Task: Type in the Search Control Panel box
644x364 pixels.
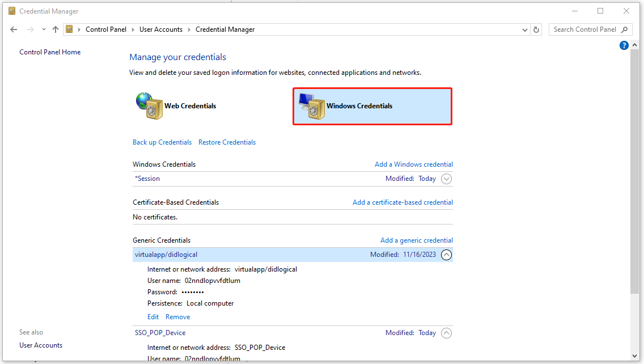Action: [584, 29]
